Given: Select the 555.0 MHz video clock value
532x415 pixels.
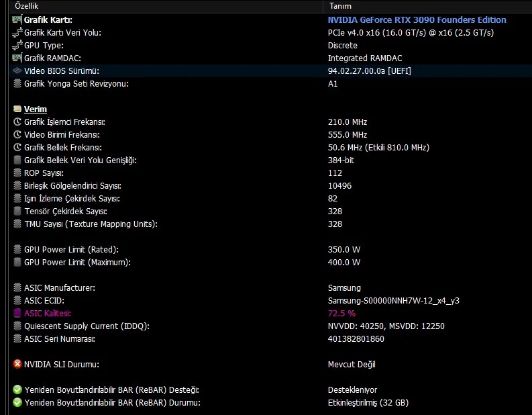Looking at the screenshot, I should tap(348, 135).
